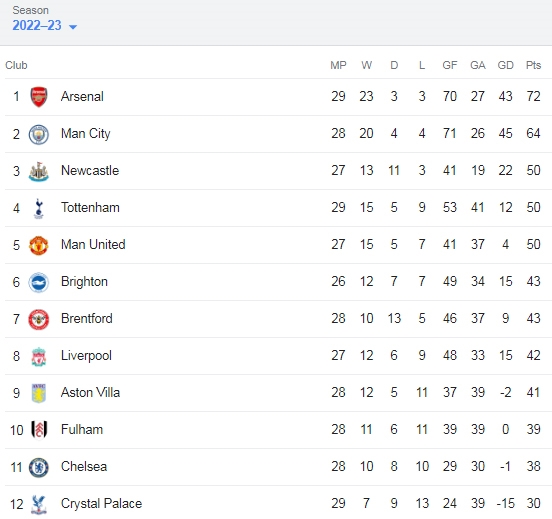Click the GD column header
552x519 pixels.
point(506,65)
